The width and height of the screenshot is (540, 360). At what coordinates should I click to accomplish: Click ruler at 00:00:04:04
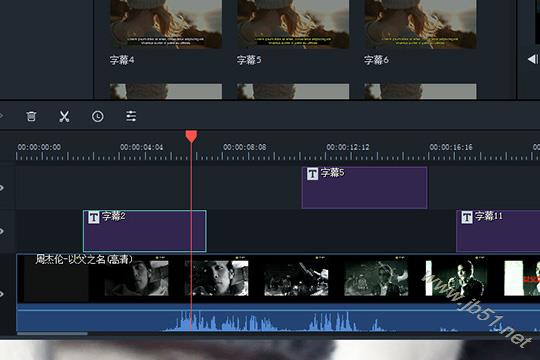coord(141,147)
